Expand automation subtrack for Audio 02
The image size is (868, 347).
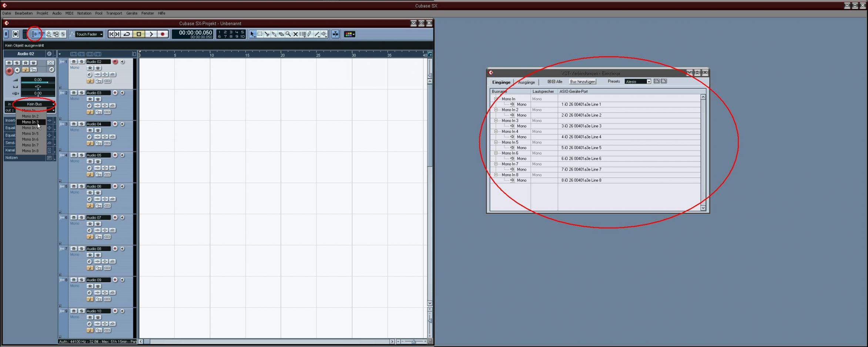click(x=60, y=88)
